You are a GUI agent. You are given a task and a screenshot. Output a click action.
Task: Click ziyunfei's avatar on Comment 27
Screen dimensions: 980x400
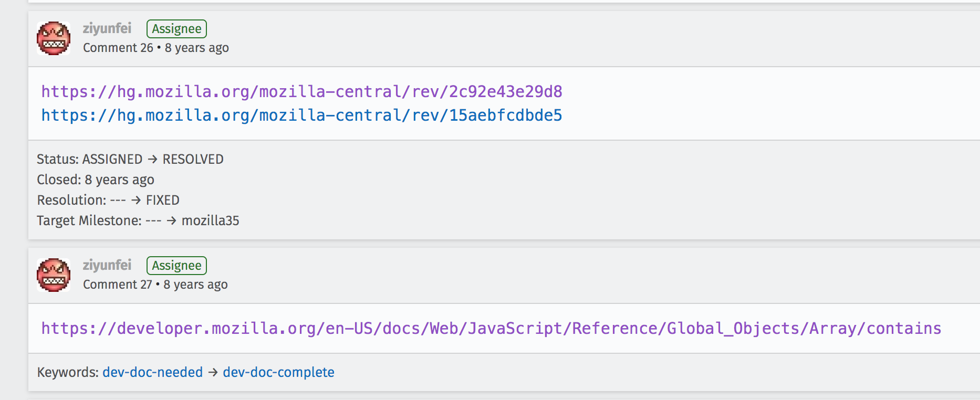click(54, 275)
